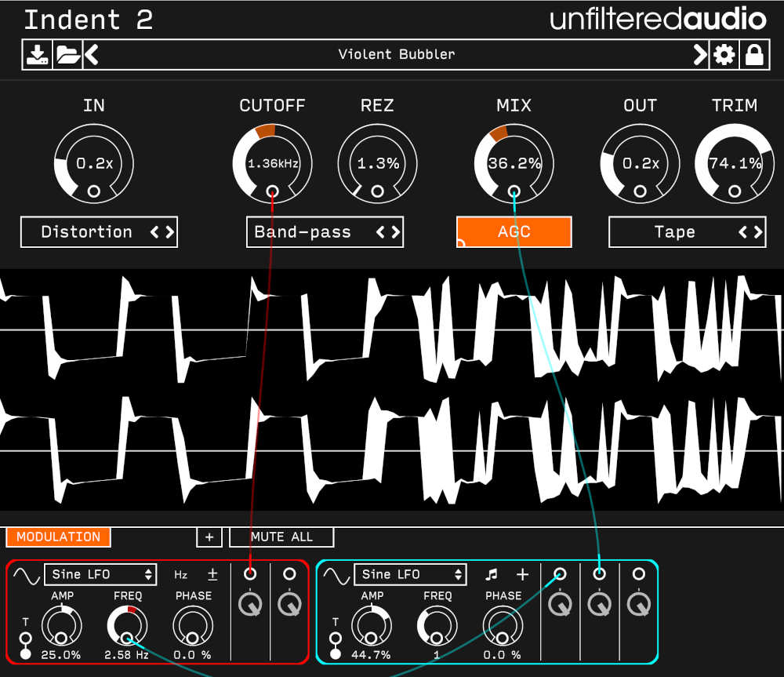The image size is (784, 677).
Task: Click the plus button to add a modulator
Action: 209,537
